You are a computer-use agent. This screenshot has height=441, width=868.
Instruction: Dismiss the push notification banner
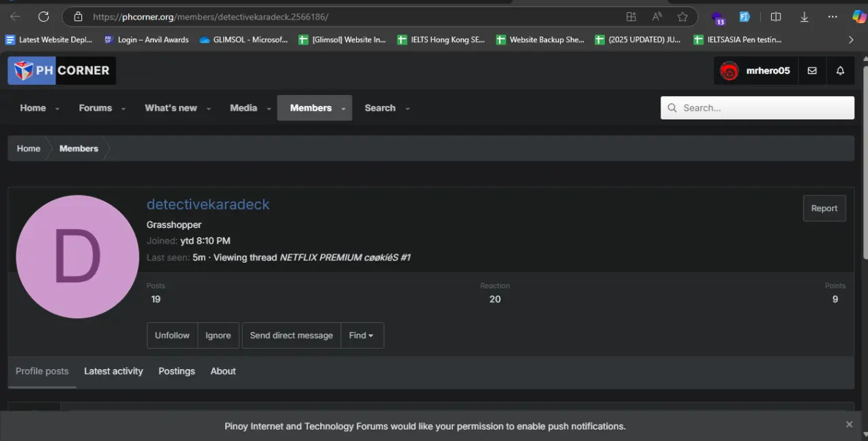point(849,424)
